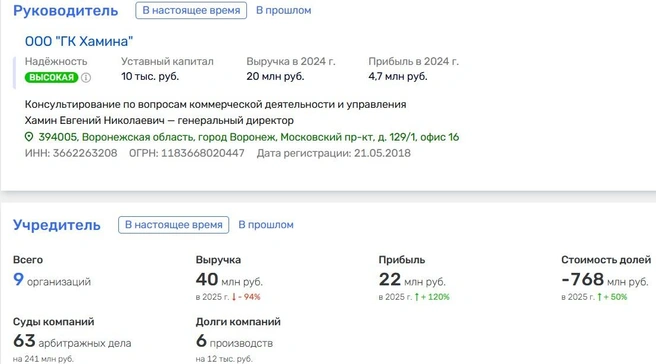Select 'В настоящее время' tab under Учредитель

[174, 225]
